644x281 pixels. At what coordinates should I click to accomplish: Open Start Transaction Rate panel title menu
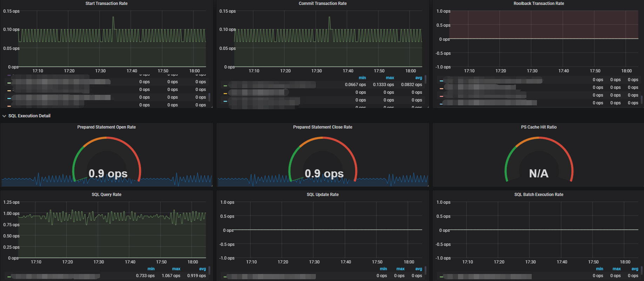click(x=106, y=4)
